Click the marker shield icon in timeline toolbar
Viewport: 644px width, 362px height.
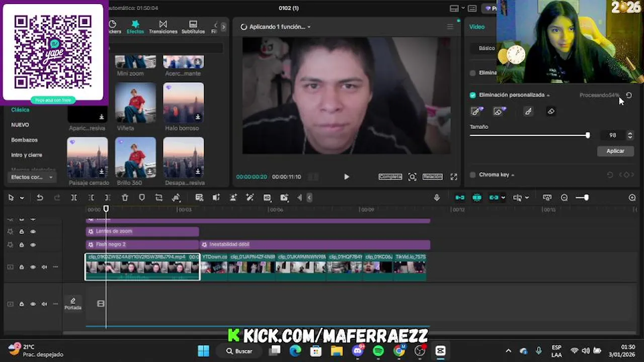click(142, 198)
